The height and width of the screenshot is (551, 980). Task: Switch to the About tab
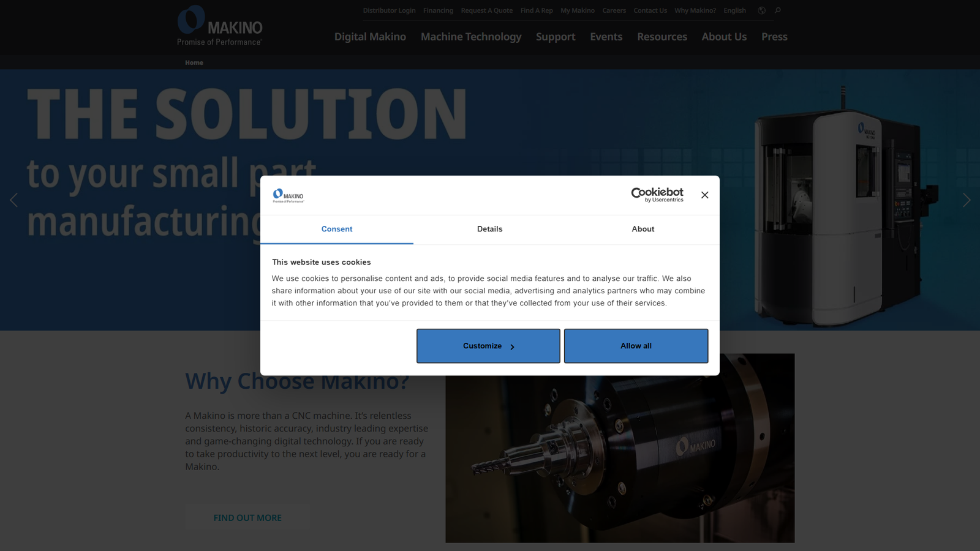click(643, 229)
